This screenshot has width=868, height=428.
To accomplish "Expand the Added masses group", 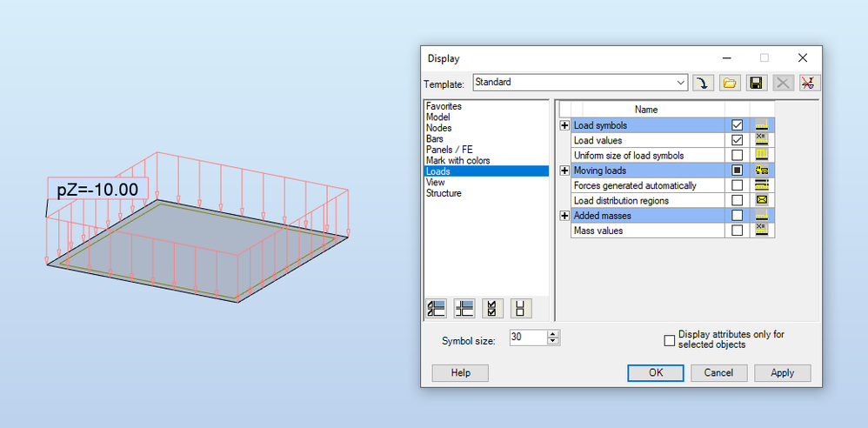I will pyautogui.click(x=564, y=216).
